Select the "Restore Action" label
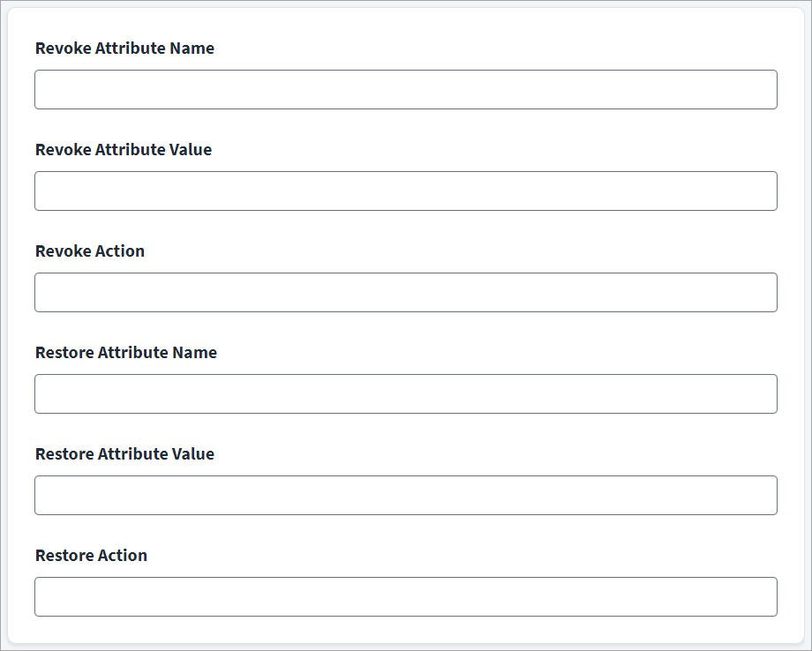 (91, 556)
